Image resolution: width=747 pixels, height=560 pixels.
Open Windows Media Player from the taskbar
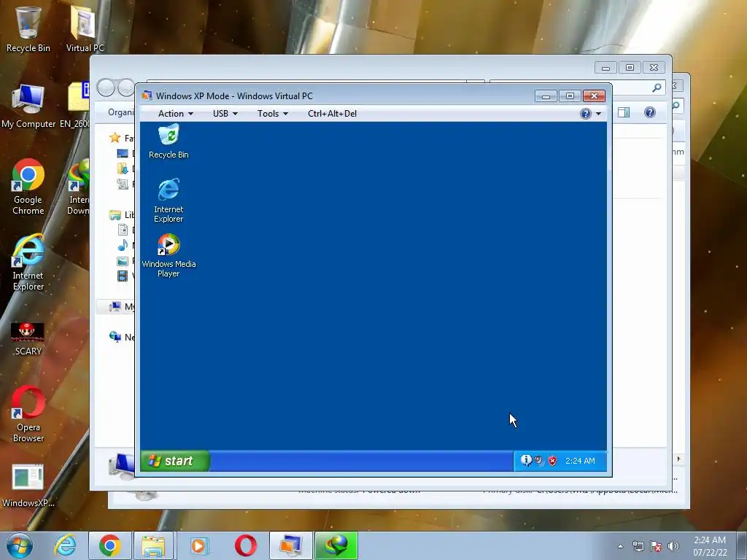tap(199, 545)
